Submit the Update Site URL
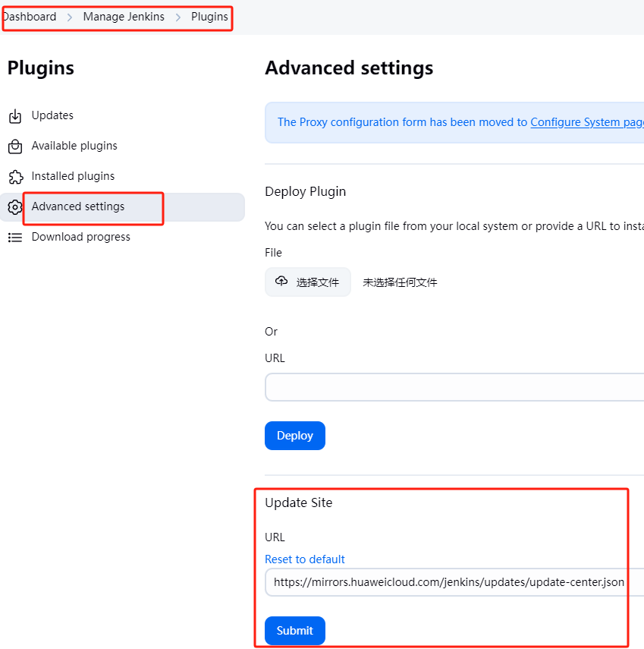The image size is (644, 649). tap(294, 630)
